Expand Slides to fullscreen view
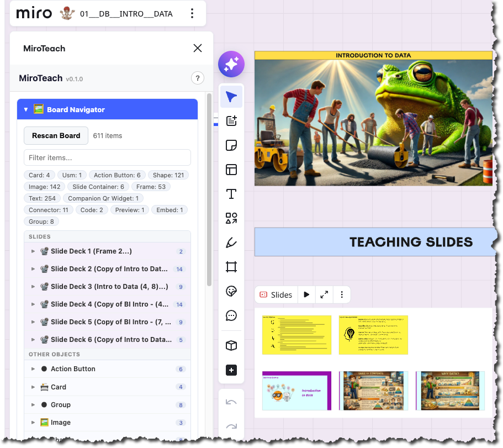This screenshot has width=503, height=448. [x=324, y=294]
